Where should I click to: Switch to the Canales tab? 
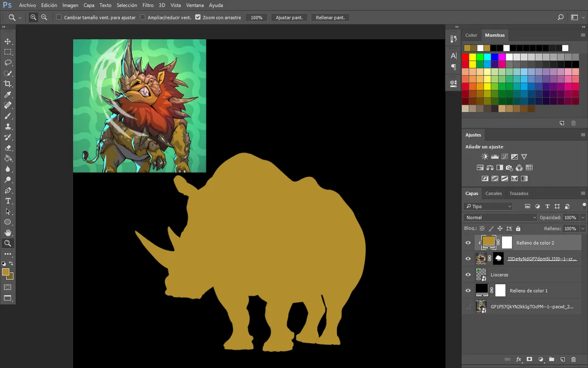click(494, 193)
